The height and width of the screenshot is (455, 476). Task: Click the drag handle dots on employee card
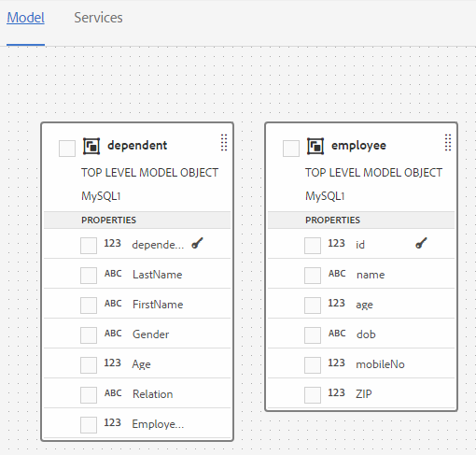(448, 143)
